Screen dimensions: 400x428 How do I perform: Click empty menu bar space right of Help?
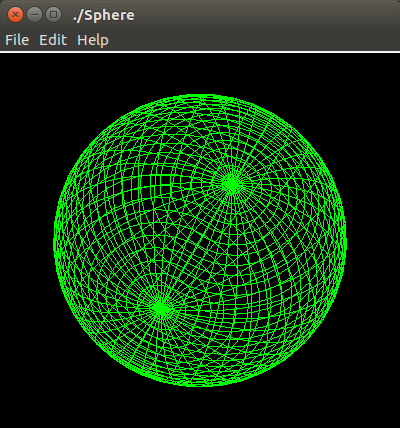pos(253,40)
